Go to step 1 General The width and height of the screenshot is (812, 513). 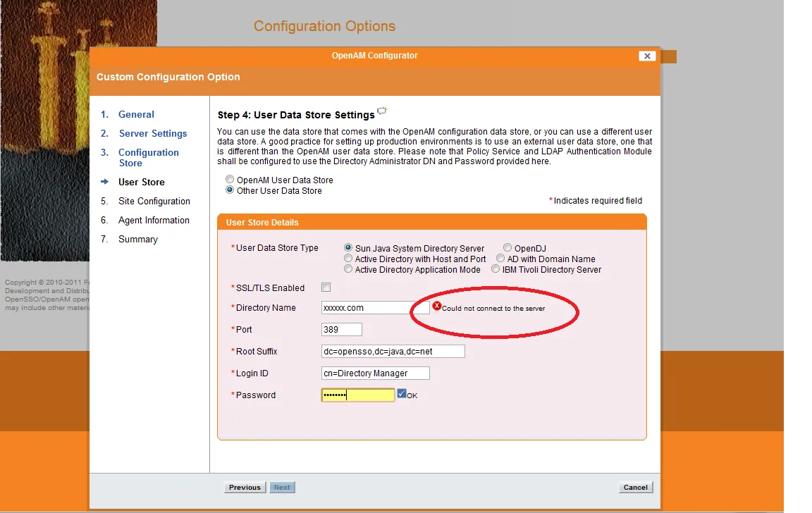(135, 114)
